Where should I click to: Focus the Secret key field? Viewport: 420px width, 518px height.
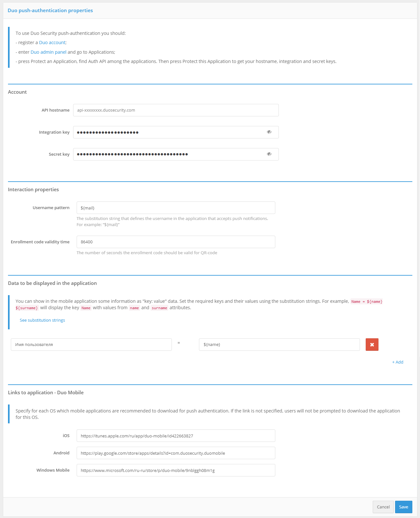click(176, 154)
